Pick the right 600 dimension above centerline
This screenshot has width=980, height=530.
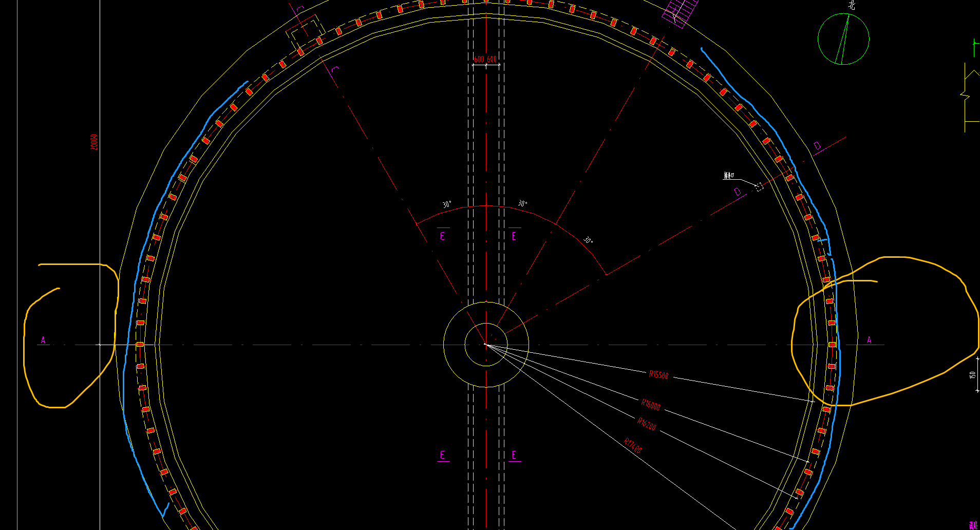tap(492, 60)
